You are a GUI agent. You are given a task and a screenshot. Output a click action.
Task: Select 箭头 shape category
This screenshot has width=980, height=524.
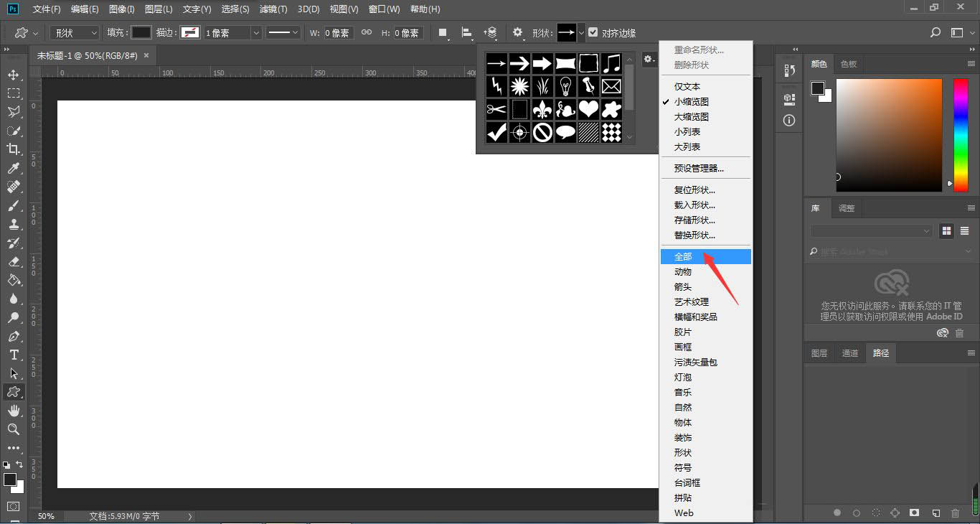[682, 286]
